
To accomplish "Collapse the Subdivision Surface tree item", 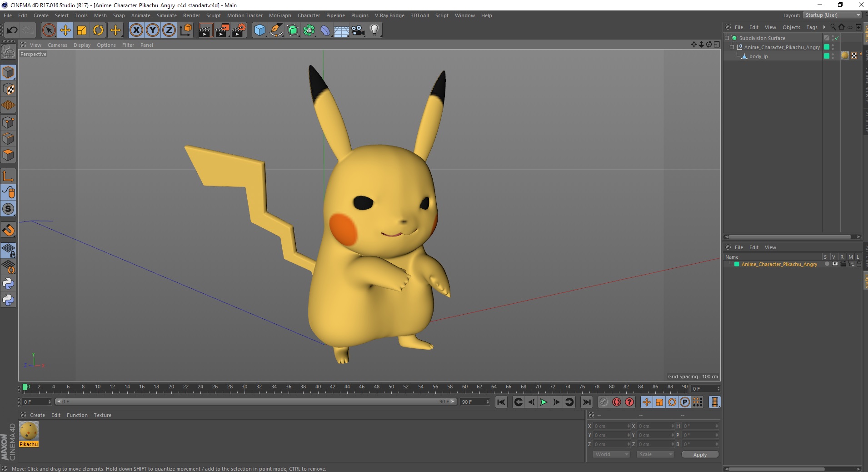I will pos(727,38).
